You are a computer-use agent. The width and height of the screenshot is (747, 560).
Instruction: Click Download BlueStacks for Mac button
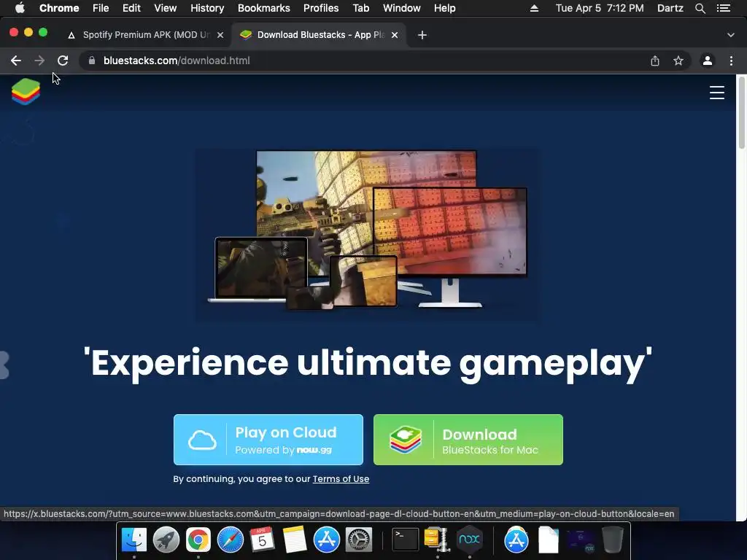468,440
